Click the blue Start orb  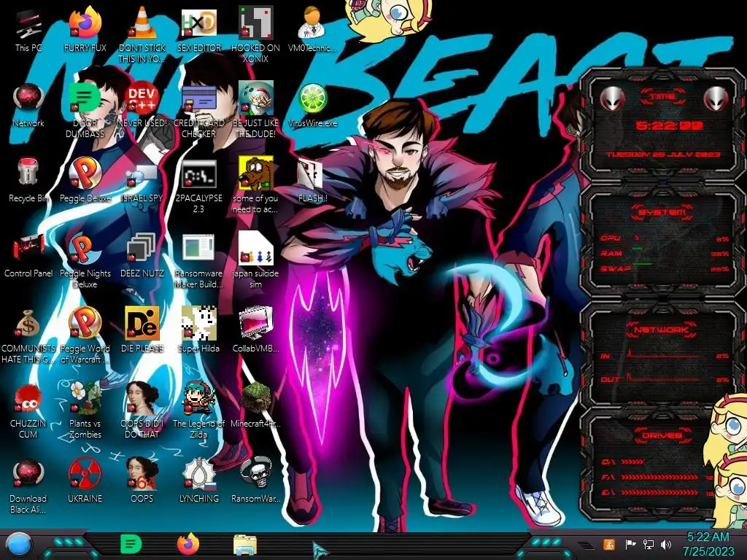coord(19,545)
